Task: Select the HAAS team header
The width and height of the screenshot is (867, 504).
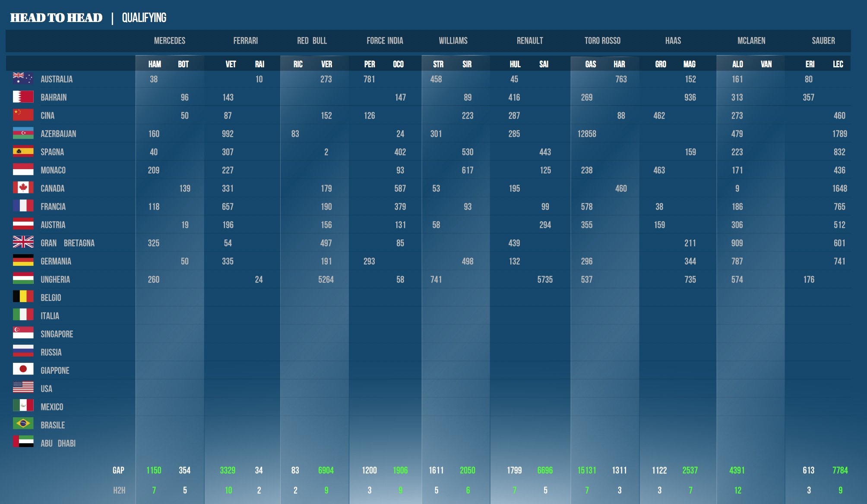Action: click(673, 41)
